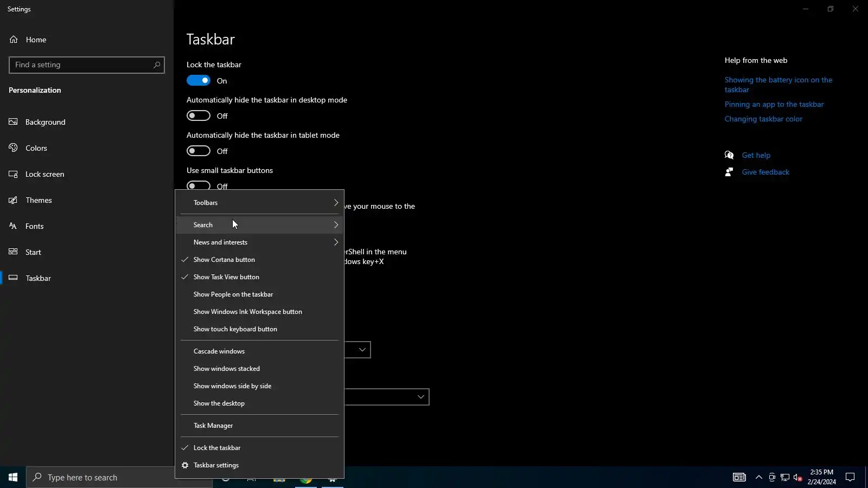This screenshot has height=488, width=868.
Task: Toggle Use small taskbar buttons switch
Action: (x=199, y=185)
